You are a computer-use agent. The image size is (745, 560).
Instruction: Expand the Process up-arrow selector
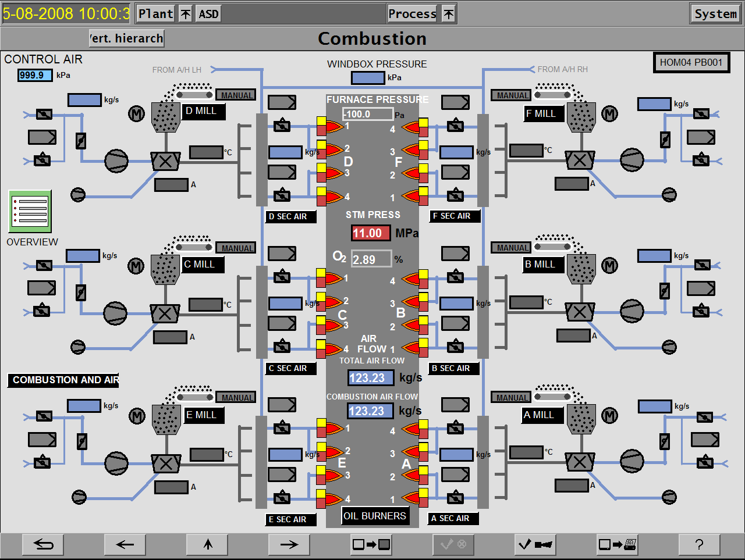click(449, 14)
